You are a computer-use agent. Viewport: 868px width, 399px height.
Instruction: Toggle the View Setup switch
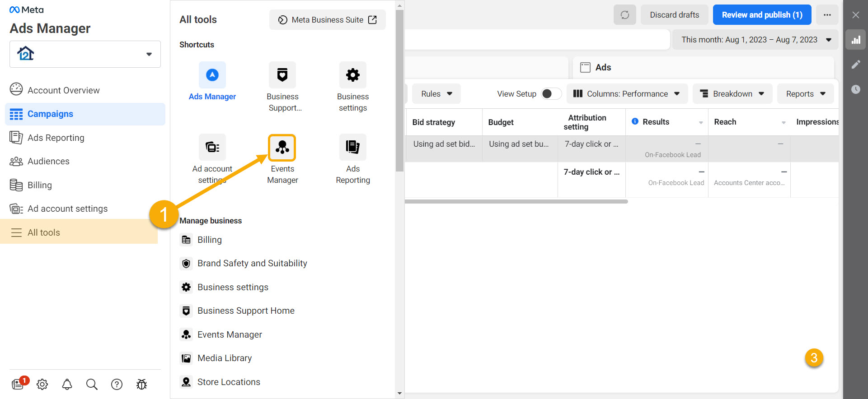[551, 93]
